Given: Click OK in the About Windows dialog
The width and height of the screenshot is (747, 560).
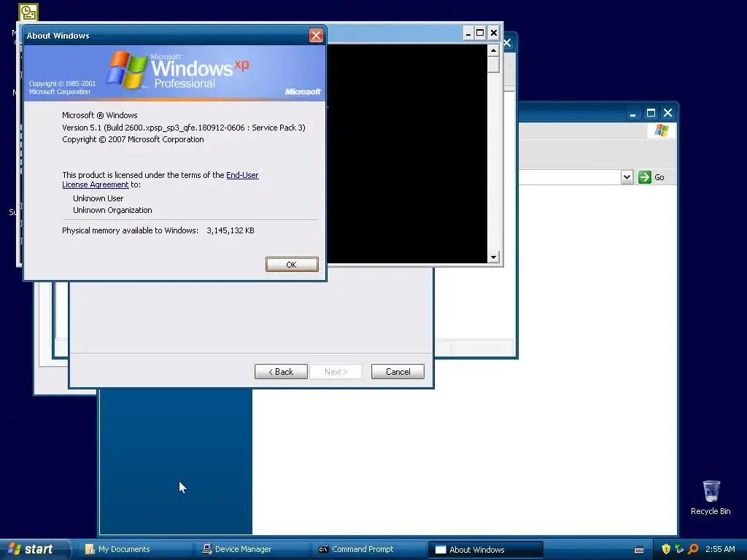Looking at the screenshot, I should coord(292,264).
